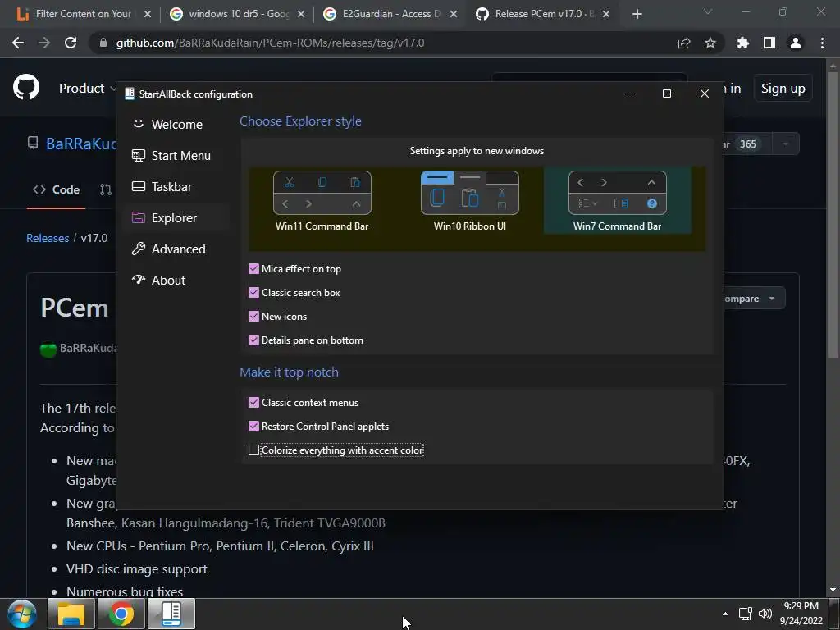Open a new Chrome tab
This screenshot has width=840, height=630.
tap(637, 15)
